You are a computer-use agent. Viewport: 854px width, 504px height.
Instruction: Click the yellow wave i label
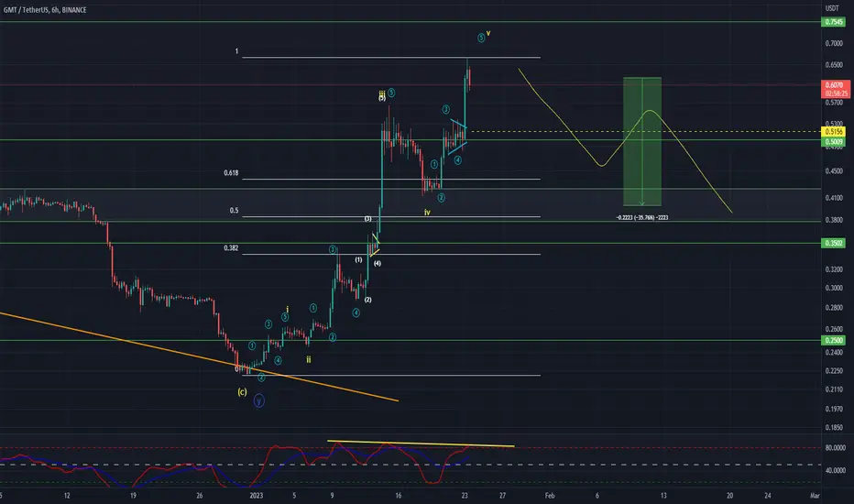[287, 310]
